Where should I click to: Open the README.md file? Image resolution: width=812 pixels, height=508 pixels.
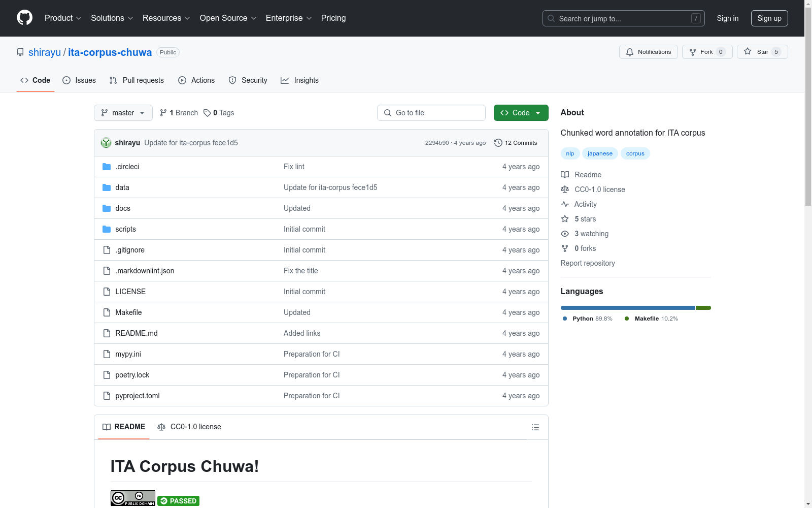pos(137,333)
